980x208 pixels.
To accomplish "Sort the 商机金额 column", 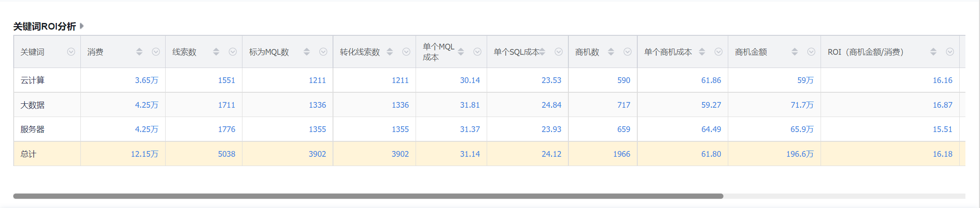I will 795,52.
